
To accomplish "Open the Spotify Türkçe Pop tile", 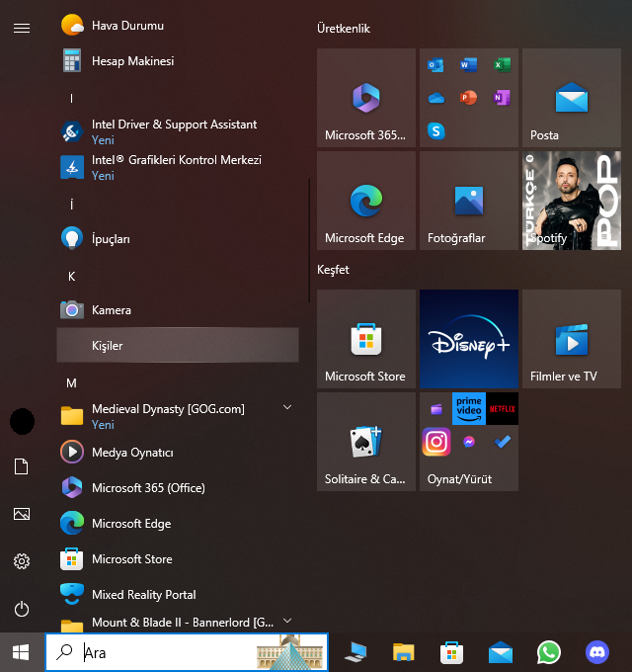I will [572, 201].
